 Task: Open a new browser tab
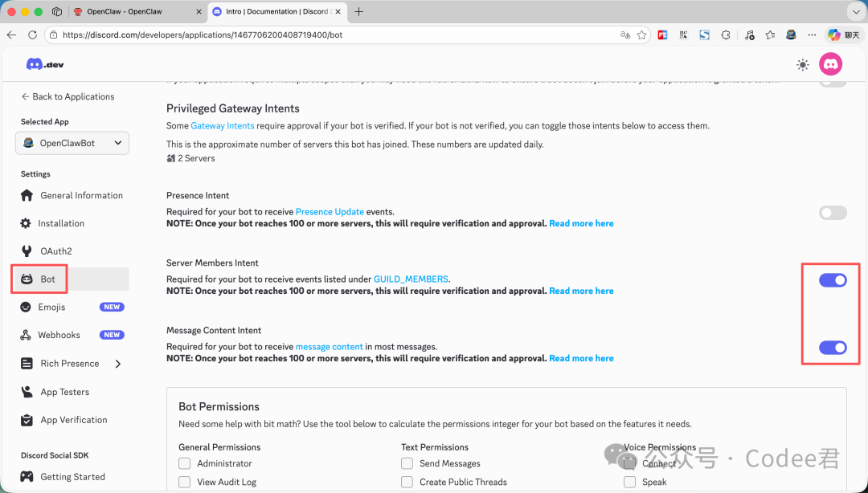click(358, 11)
